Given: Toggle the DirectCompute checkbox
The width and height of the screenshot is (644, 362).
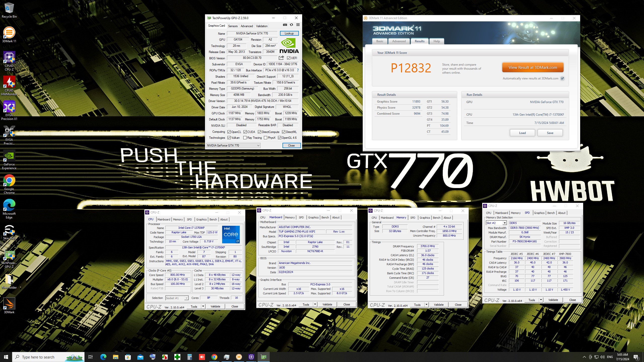Looking at the screenshot, I should pos(259,132).
